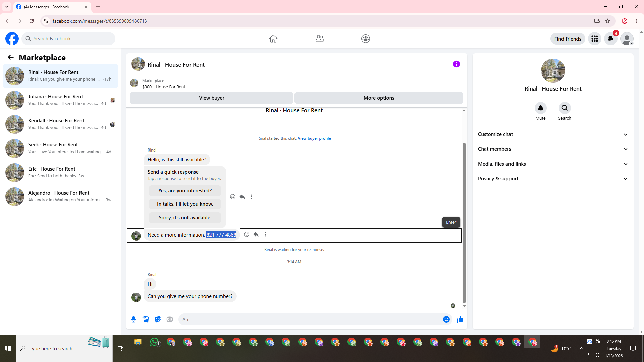
Task: Open Facebook notifications bell
Action: [x=610, y=39]
